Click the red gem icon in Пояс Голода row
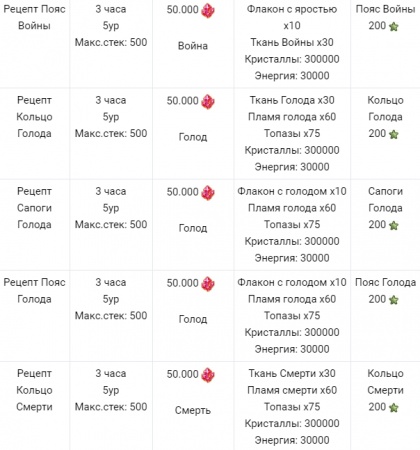 pos(208,284)
